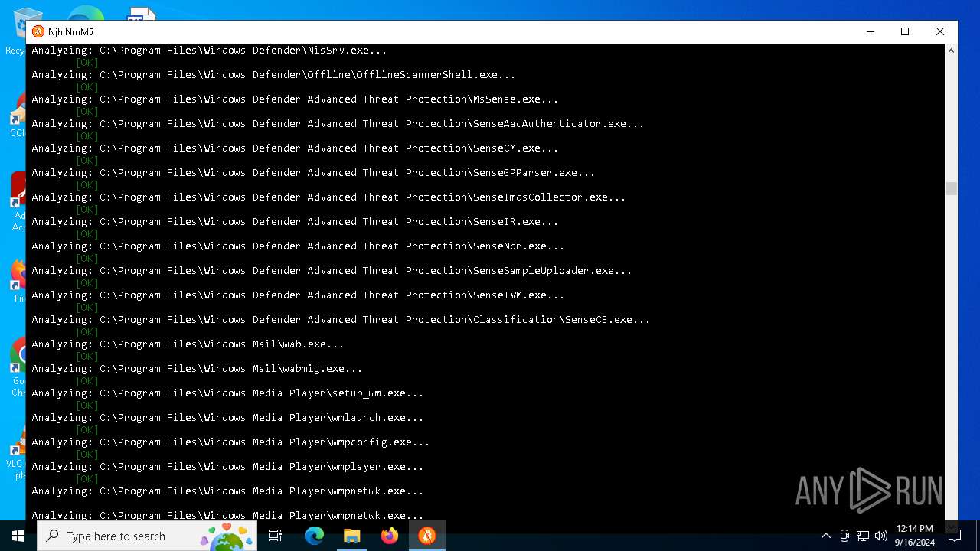980x551 pixels.
Task: Click the [OK] status under NisSrv.exe
Action: 87,63
